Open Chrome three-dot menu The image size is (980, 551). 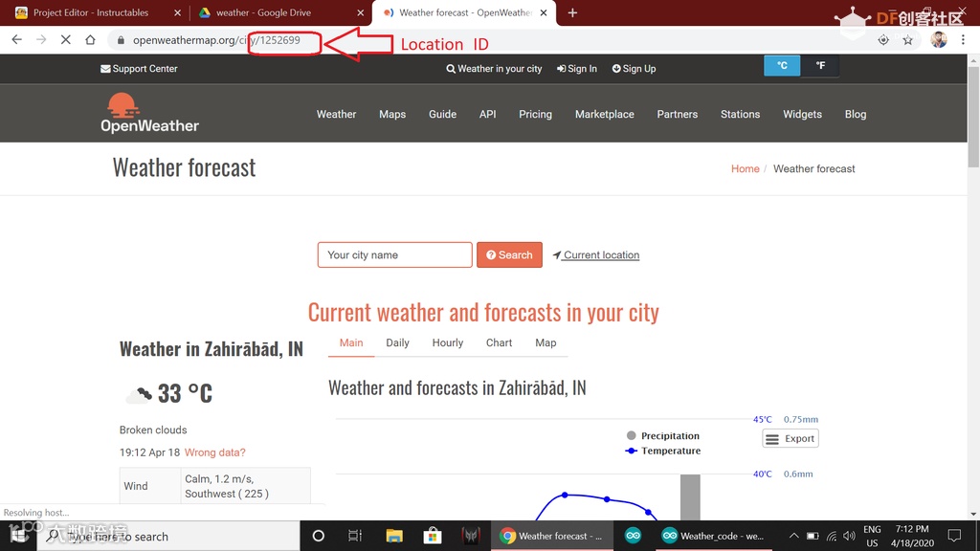pos(963,40)
